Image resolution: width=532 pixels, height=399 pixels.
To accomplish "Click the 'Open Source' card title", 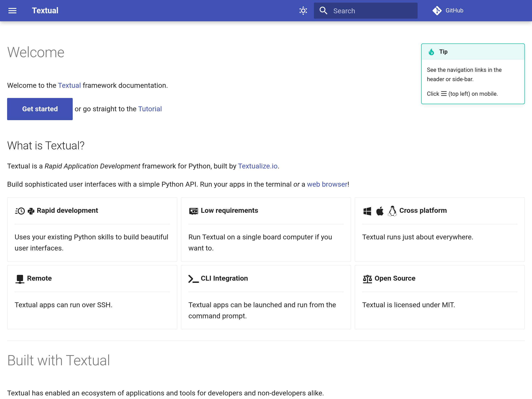I will (395, 278).
